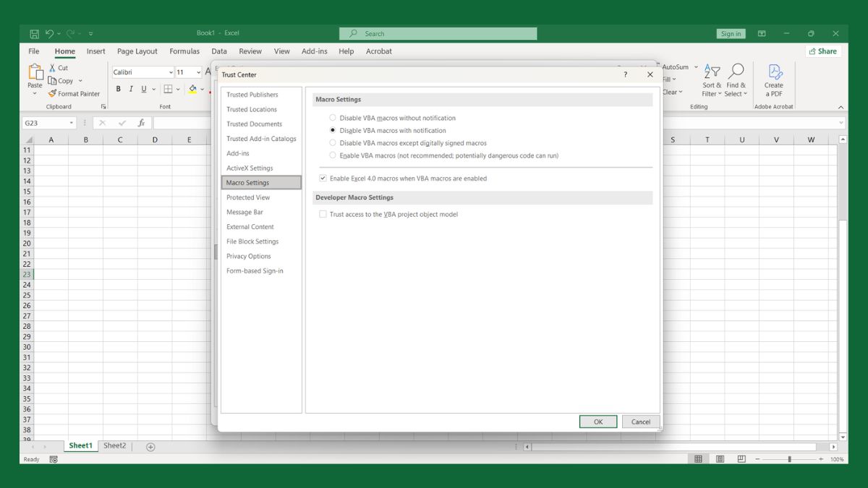Expand the Name Box G23 dropdown
868x488 pixels.
(72, 123)
